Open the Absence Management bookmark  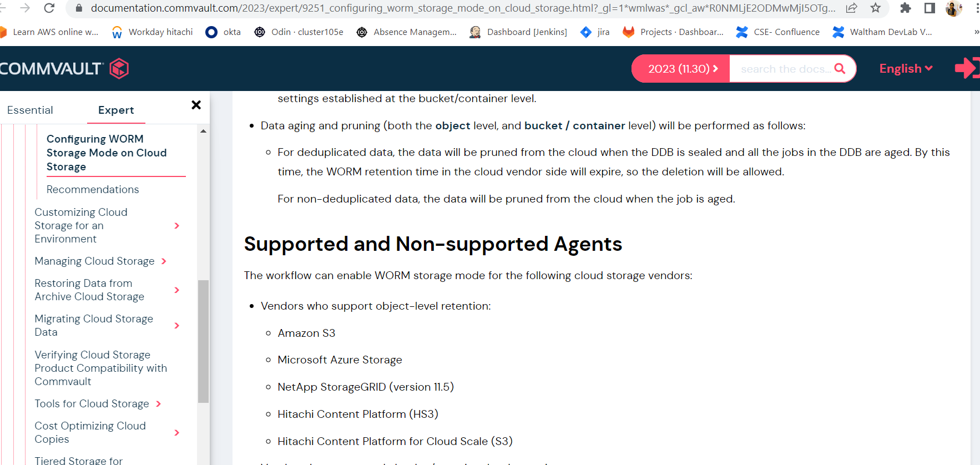pos(407,32)
